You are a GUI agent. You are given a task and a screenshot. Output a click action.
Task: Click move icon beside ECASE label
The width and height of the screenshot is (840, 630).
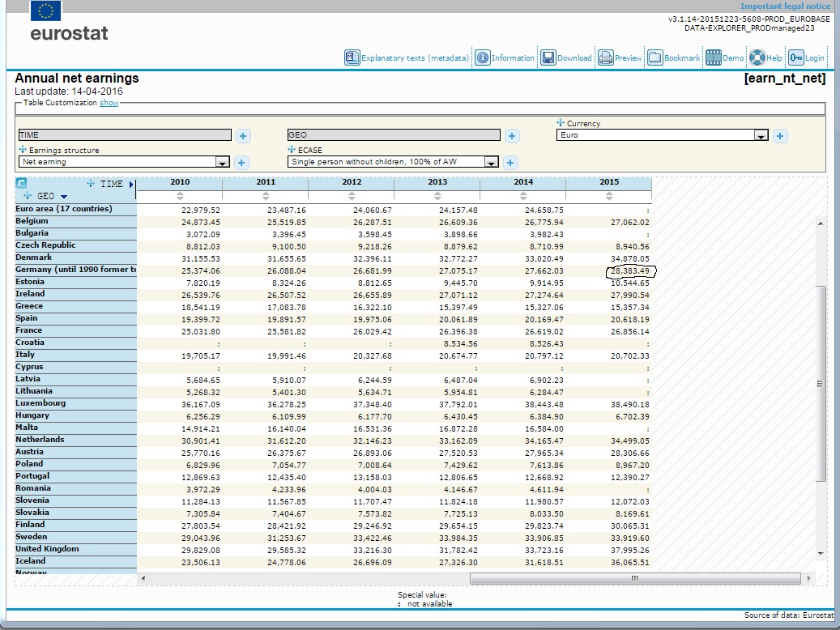tap(292, 150)
